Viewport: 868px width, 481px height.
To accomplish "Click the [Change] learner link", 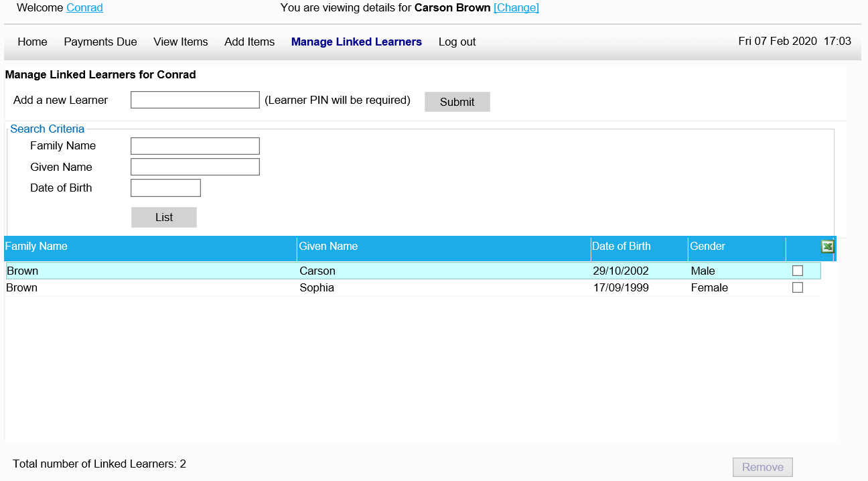I will tap(516, 8).
